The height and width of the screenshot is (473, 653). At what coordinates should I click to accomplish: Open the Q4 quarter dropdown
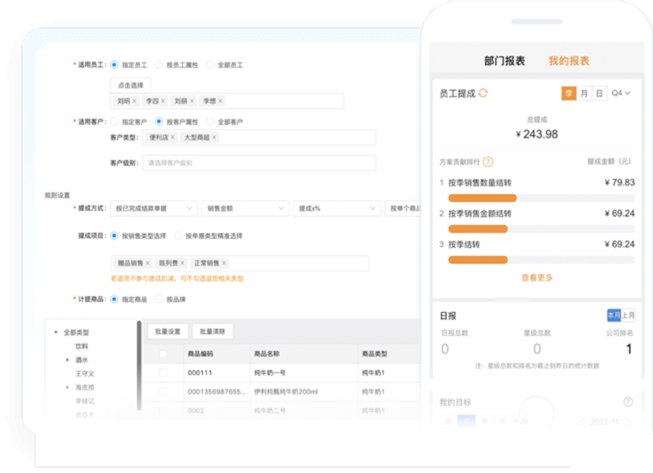(621, 93)
